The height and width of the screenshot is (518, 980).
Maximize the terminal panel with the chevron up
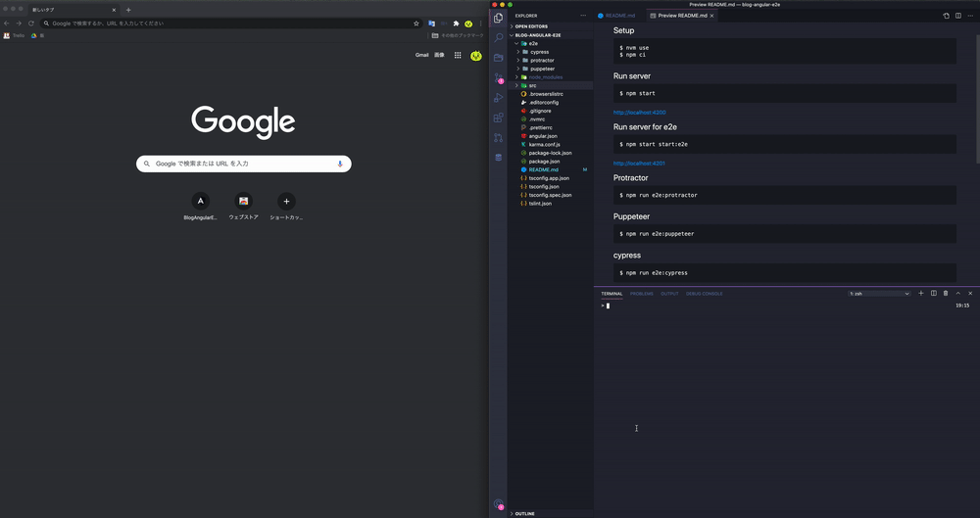[958, 293]
